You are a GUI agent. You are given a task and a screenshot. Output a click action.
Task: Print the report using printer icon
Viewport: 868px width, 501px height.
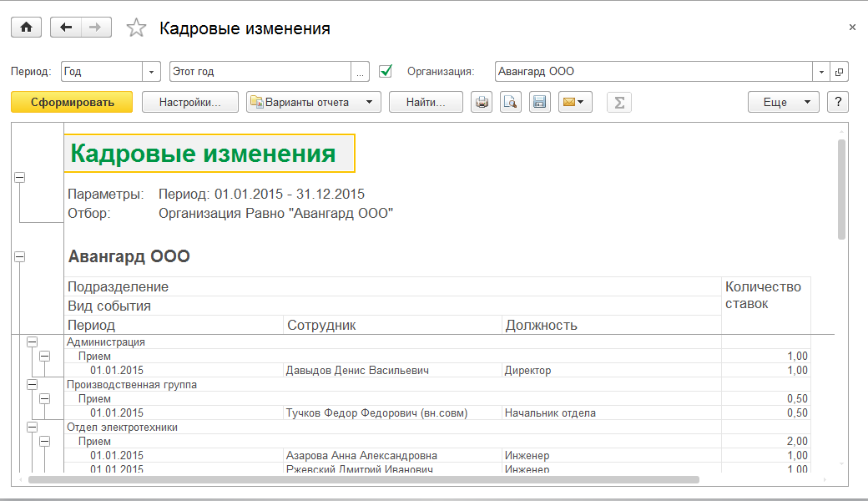482,102
